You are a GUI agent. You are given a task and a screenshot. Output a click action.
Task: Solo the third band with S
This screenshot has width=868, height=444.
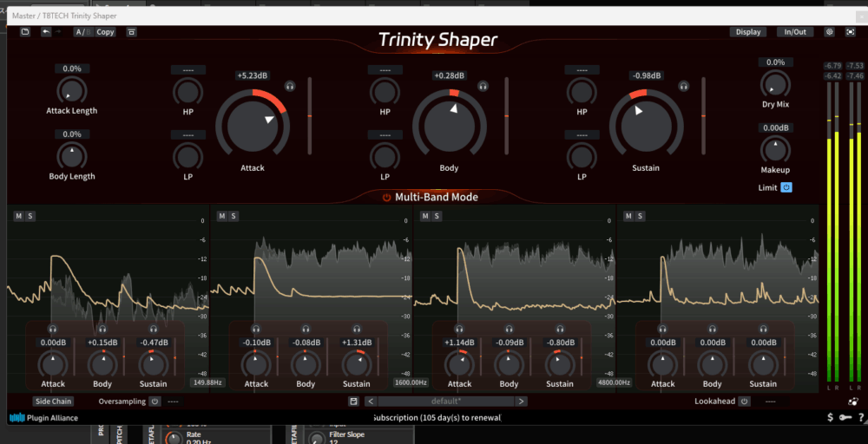[437, 216]
